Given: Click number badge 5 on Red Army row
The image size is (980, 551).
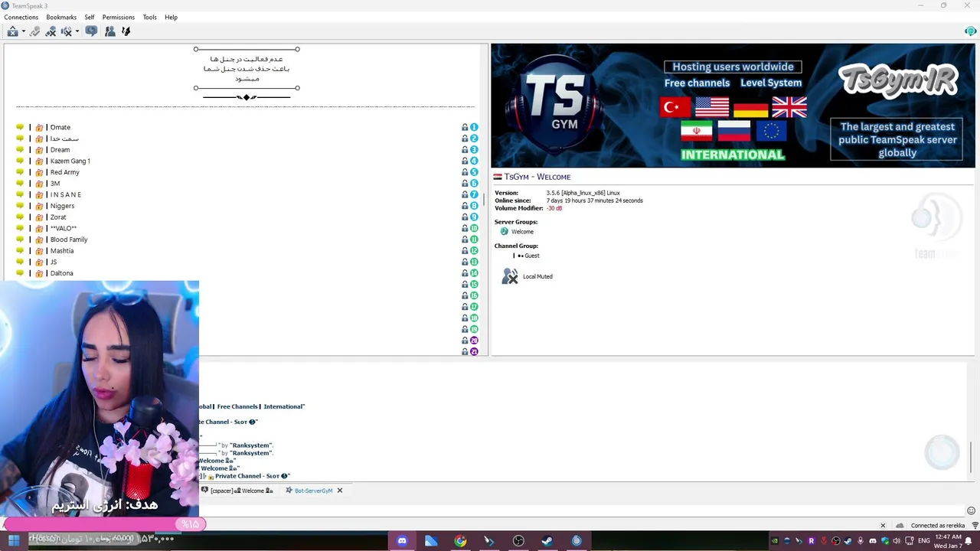Looking at the screenshot, I should point(474,172).
